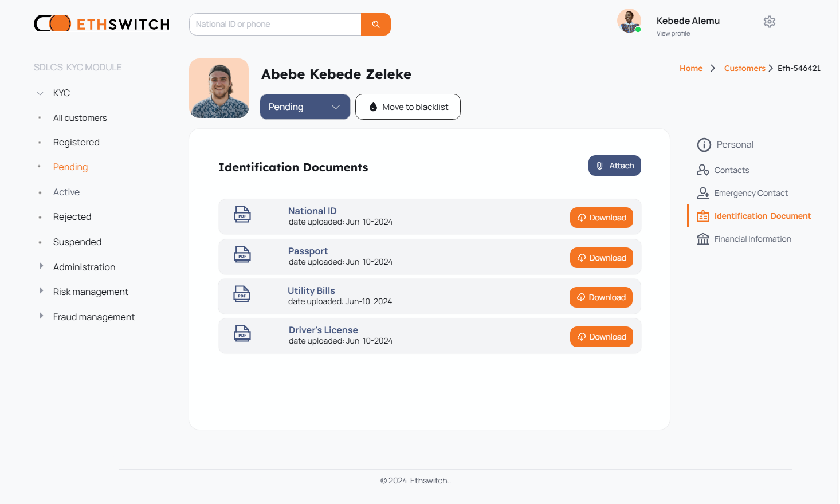The image size is (840, 504).
Task: Open the Pending status dropdown
Action: [x=305, y=107]
